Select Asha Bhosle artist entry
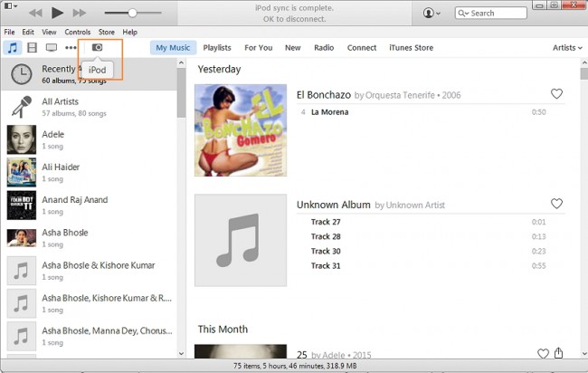The height and width of the screenshot is (373, 588). click(x=89, y=238)
